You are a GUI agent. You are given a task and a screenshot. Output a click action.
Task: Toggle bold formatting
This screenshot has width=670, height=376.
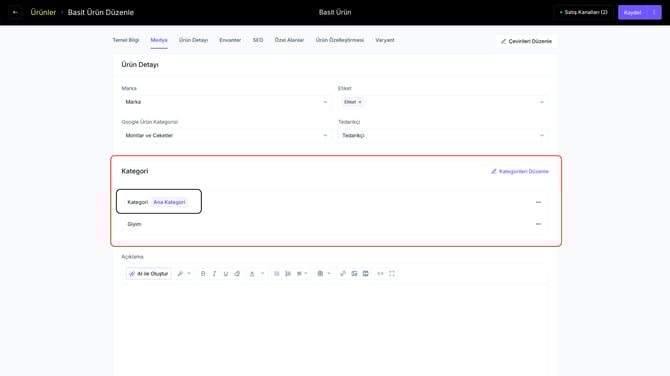203,273
